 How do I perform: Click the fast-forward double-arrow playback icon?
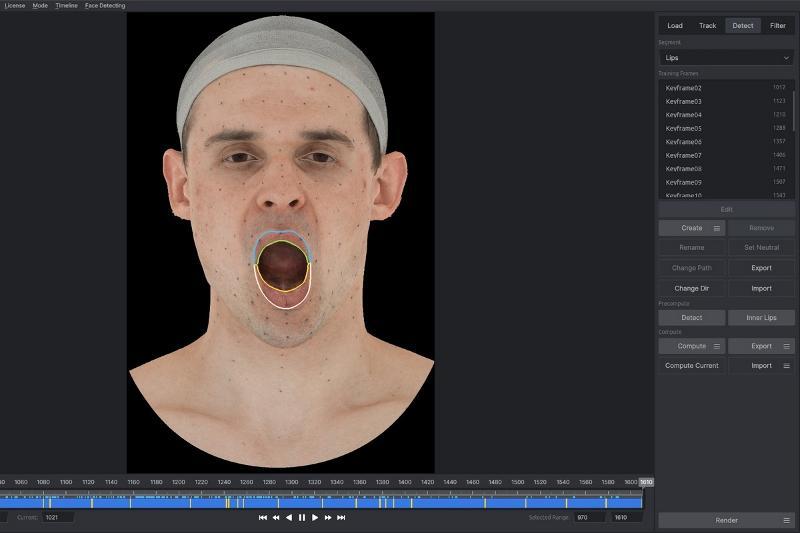328,518
